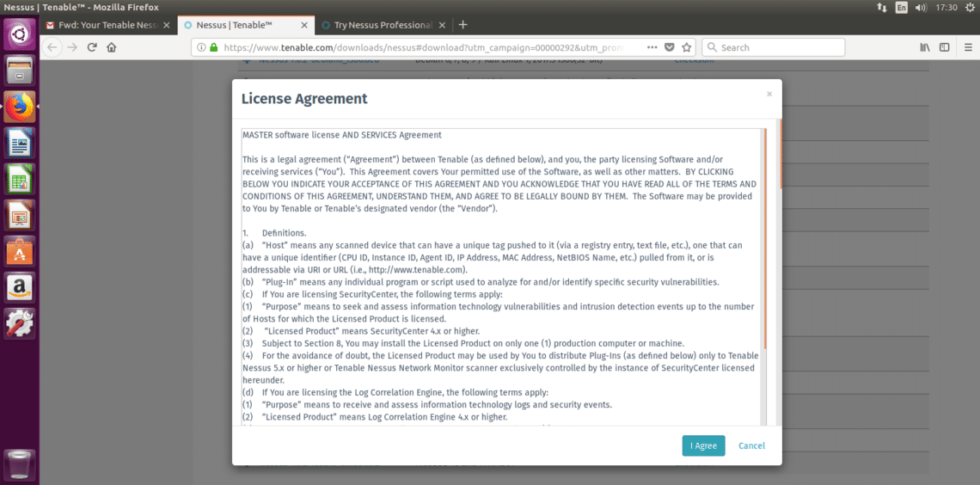The image size is (980, 485).
Task: Switch to Try Nessus Professional tab
Action: pyautogui.click(x=383, y=26)
